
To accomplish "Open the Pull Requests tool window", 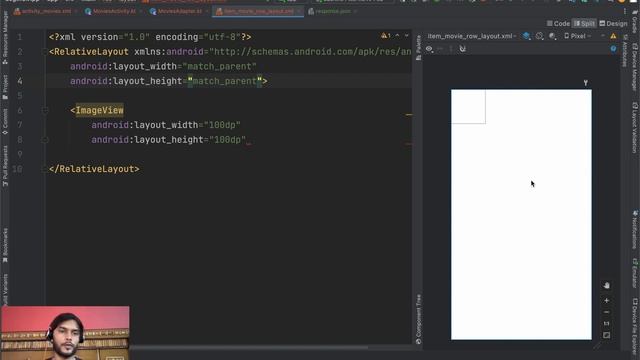I will click(x=5, y=166).
